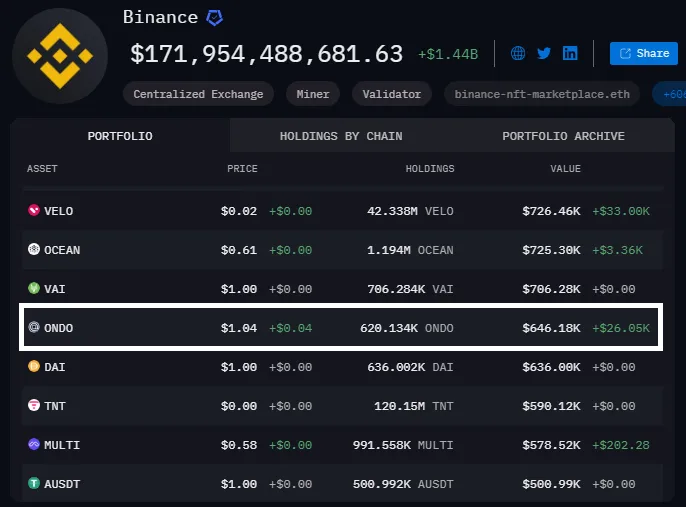Switch to the Holdings By Chain tab
The width and height of the screenshot is (686, 507).
click(x=341, y=136)
